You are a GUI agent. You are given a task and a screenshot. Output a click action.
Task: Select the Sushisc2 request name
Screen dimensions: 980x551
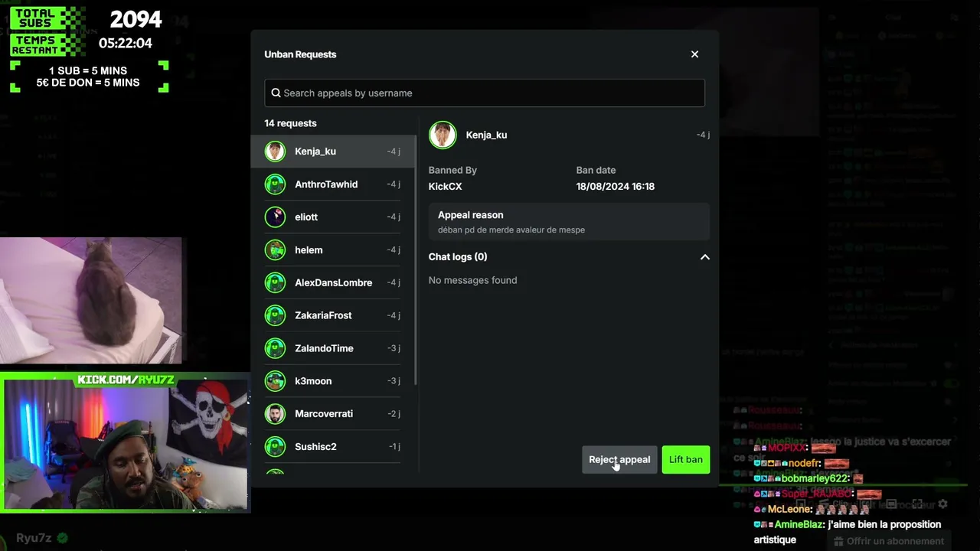click(315, 447)
